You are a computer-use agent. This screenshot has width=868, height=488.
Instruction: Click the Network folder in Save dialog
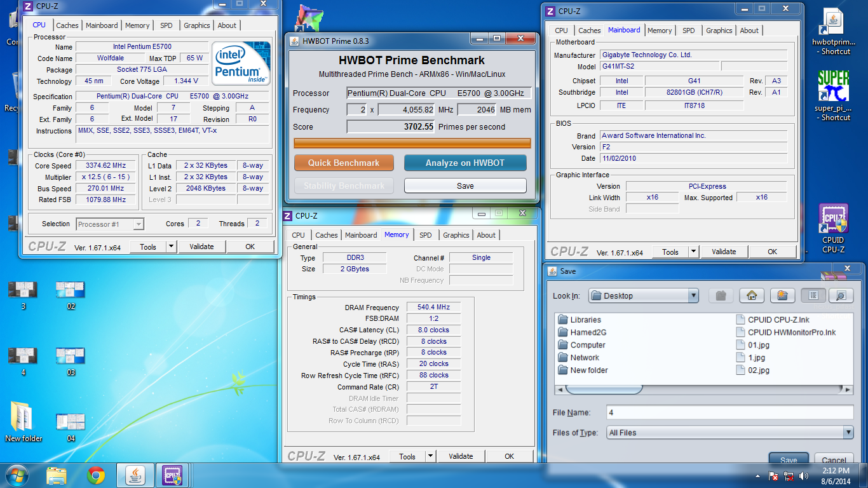(x=578, y=358)
